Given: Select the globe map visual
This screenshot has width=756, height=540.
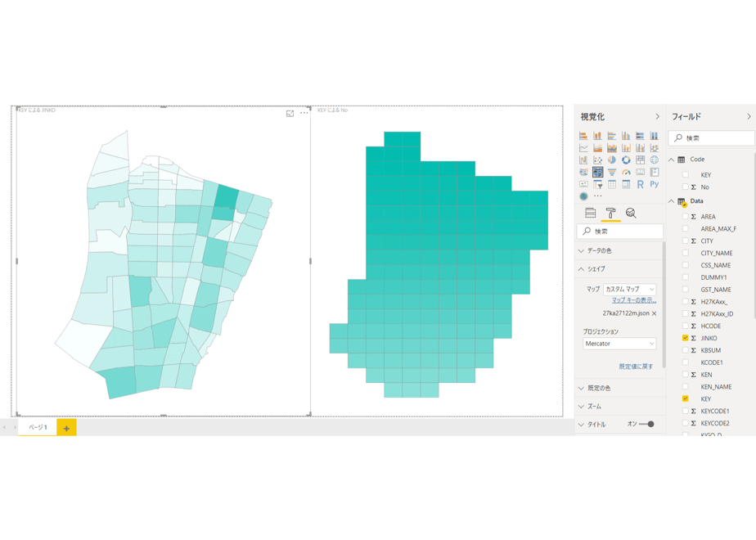Looking at the screenshot, I should tap(655, 160).
